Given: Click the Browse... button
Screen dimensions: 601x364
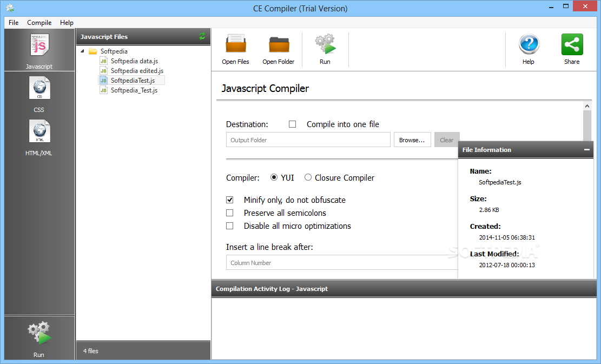Looking at the screenshot, I should tap(412, 140).
